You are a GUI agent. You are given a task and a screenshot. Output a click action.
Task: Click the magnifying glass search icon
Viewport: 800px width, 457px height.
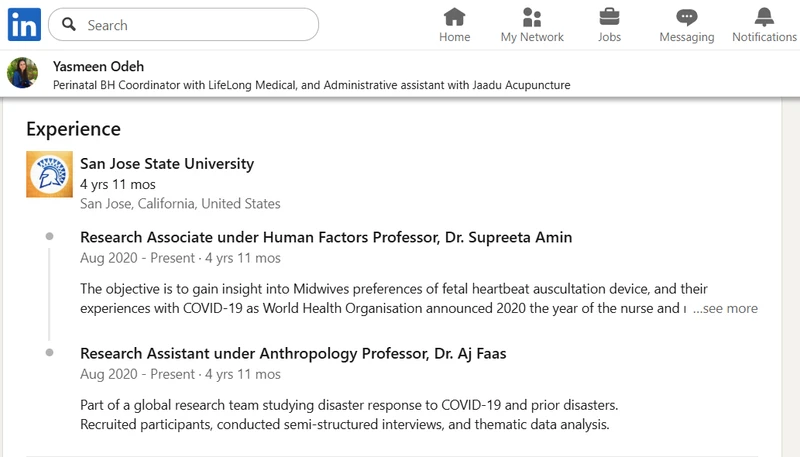coord(69,24)
